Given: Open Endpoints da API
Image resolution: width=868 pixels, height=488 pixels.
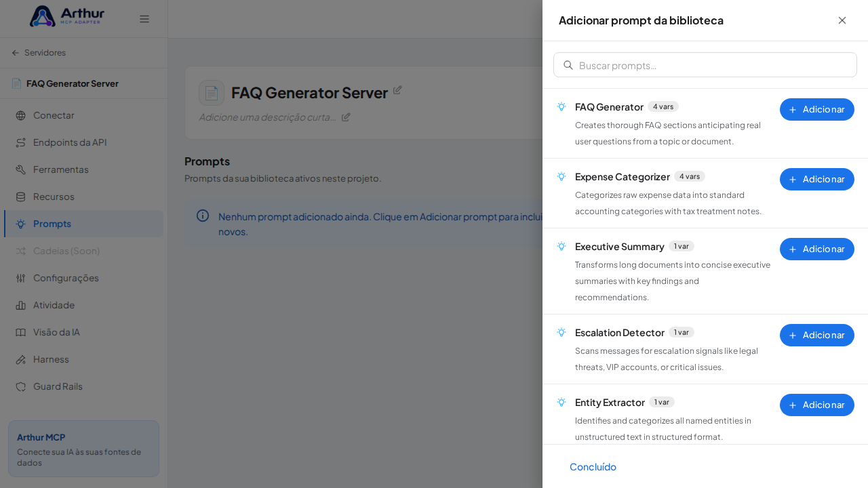Looking at the screenshot, I should coord(83,142).
